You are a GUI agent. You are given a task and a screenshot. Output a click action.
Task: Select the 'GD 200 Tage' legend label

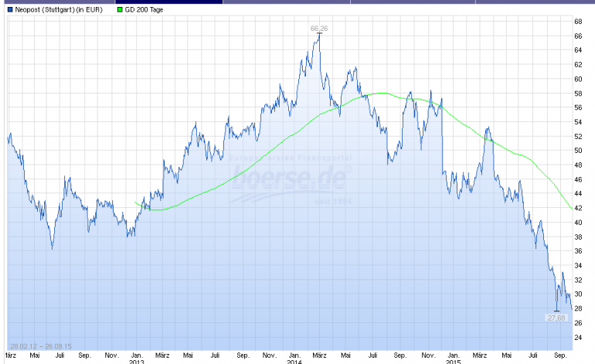pos(144,9)
